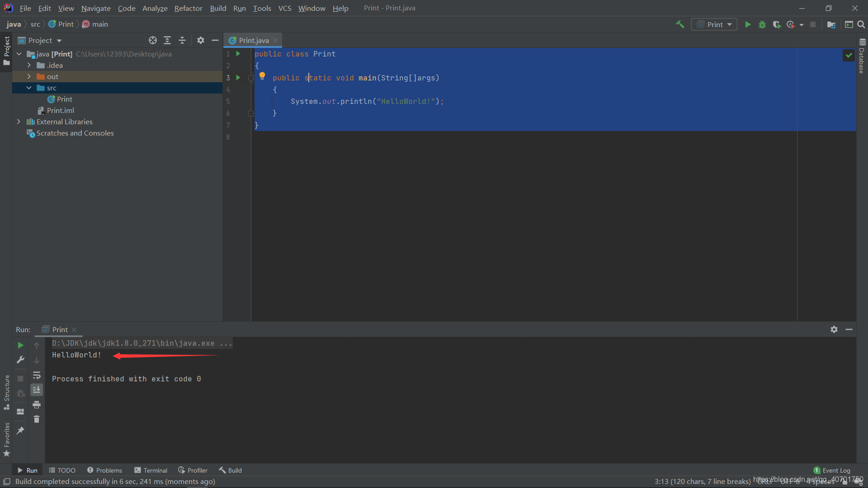Click the intention light bulb in editor gutter
The image size is (868, 488).
262,76
